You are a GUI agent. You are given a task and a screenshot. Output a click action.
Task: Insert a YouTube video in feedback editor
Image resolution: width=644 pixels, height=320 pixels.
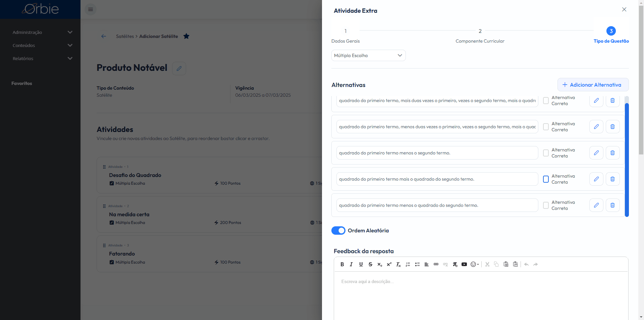click(x=464, y=264)
